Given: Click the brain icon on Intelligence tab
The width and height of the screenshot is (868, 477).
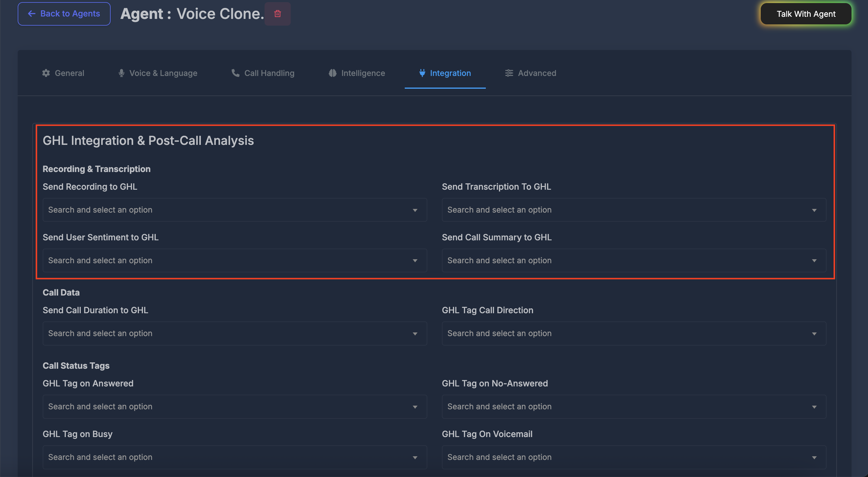Looking at the screenshot, I should pos(333,73).
